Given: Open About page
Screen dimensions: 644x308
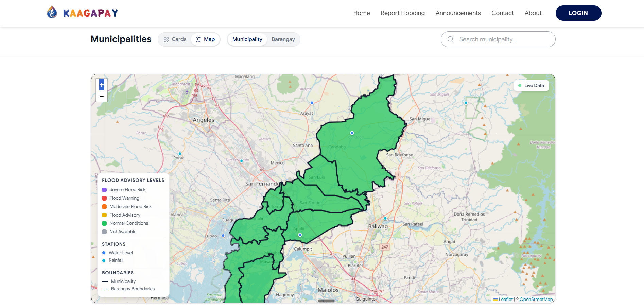Looking at the screenshot, I should click(533, 13).
